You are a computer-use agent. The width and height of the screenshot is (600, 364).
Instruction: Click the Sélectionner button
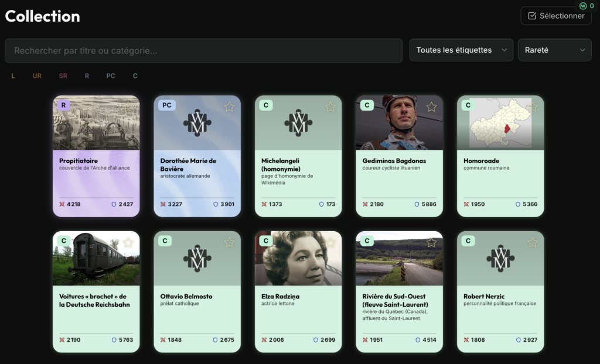[556, 16]
